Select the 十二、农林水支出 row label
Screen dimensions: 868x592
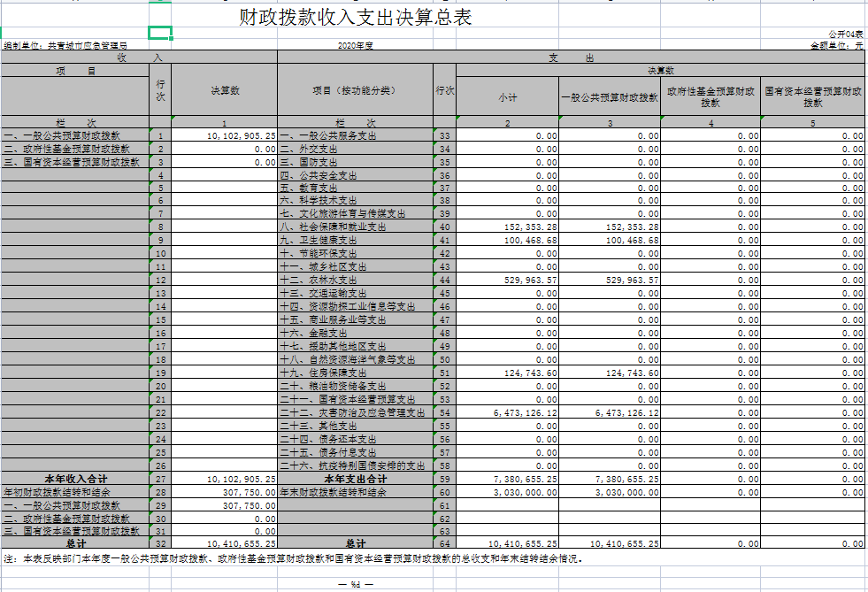tap(321, 280)
